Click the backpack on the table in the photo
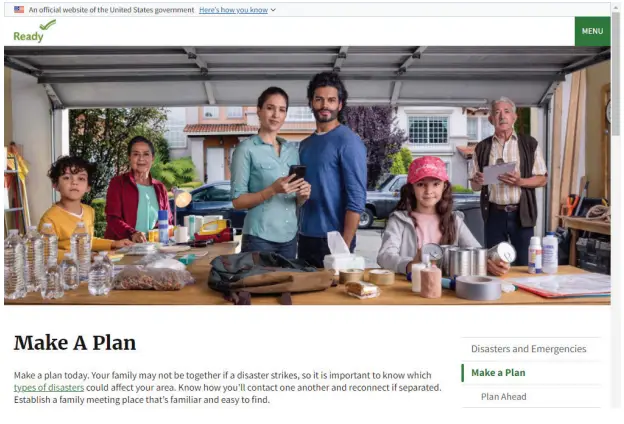 click(x=269, y=275)
